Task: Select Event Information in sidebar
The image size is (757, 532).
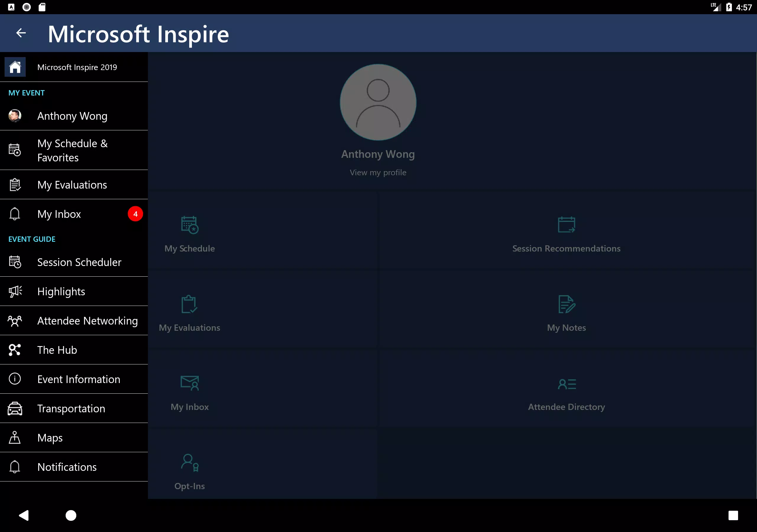Action: (x=74, y=379)
